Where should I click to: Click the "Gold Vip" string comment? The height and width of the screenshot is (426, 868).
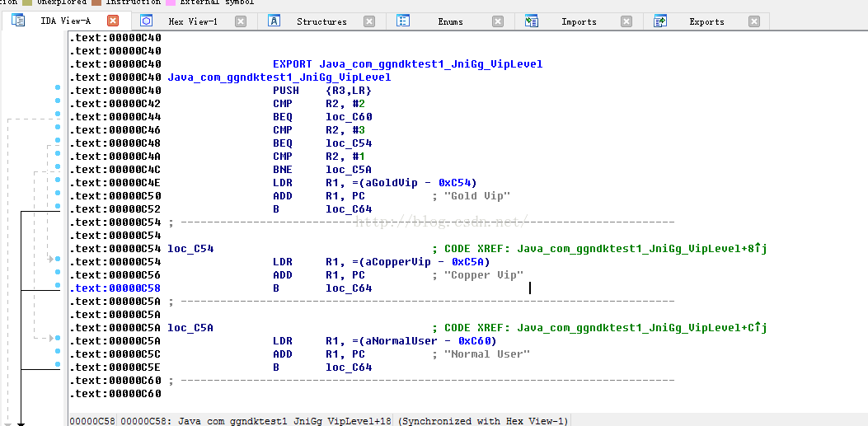477,196
